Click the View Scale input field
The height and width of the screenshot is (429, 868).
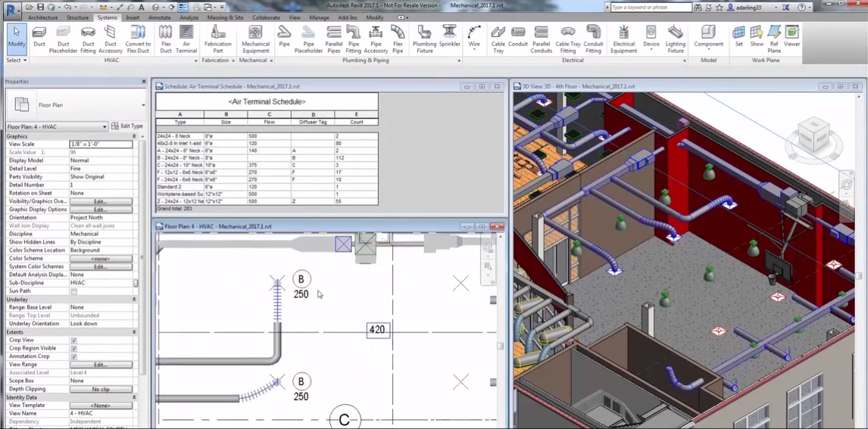pos(101,144)
